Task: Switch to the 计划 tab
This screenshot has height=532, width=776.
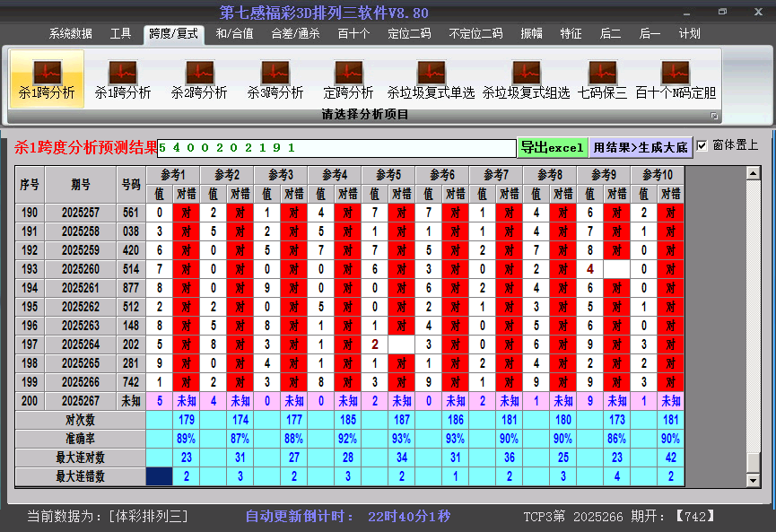Action: click(690, 33)
